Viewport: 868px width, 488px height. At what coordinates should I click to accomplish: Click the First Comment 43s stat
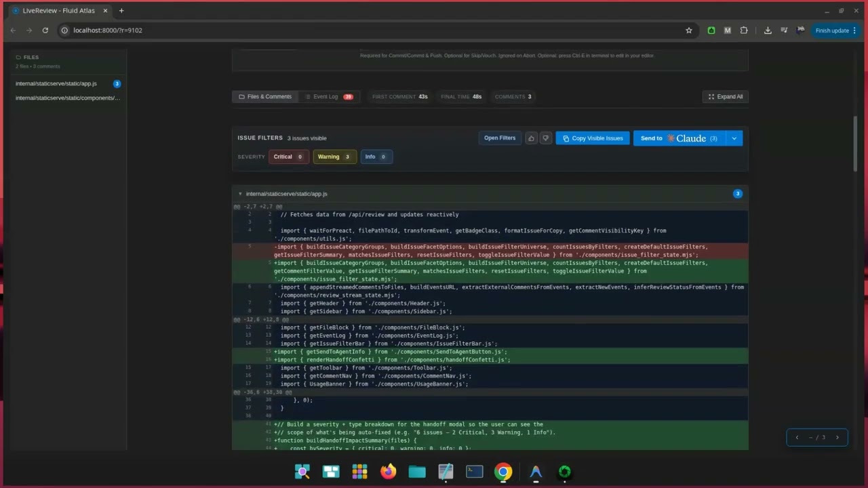pyautogui.click(x=400, y=97)
